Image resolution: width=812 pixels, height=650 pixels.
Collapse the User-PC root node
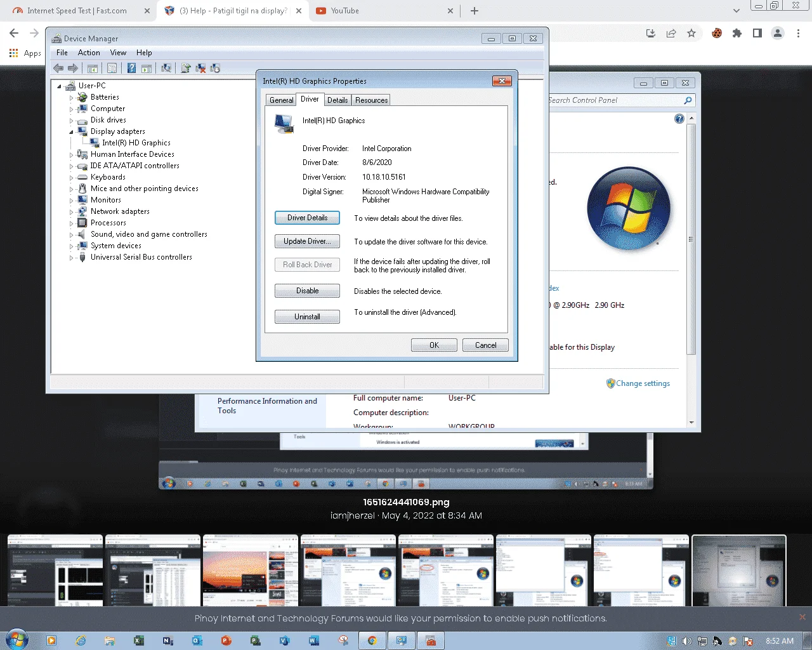click(60, 86)
